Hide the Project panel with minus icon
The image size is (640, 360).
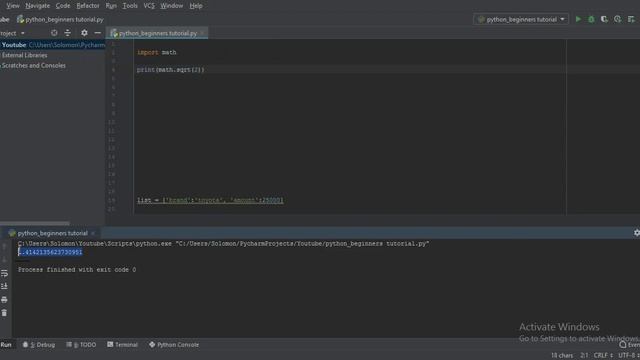[98, 33]
